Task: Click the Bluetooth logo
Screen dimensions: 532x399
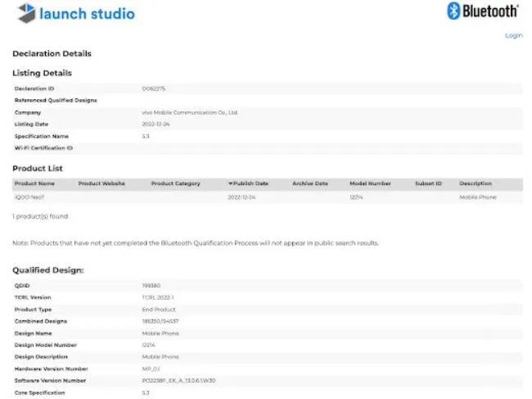Action: tap(482, 11)
